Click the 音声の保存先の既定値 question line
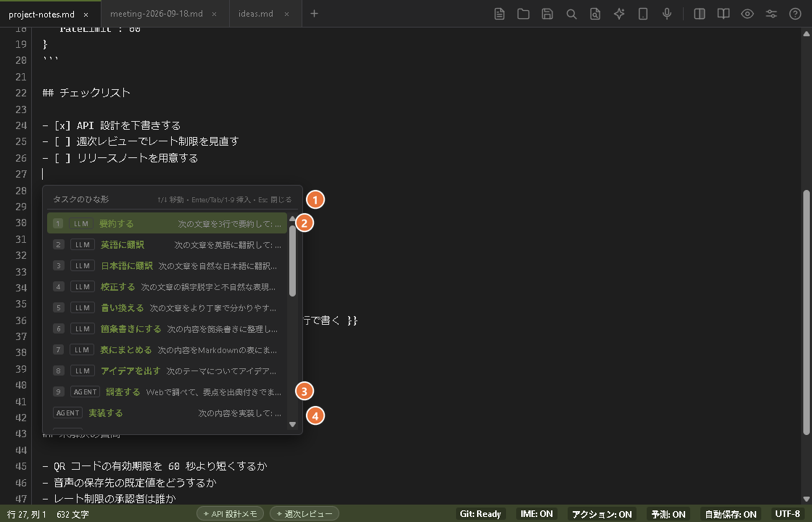 pos(130,483)
